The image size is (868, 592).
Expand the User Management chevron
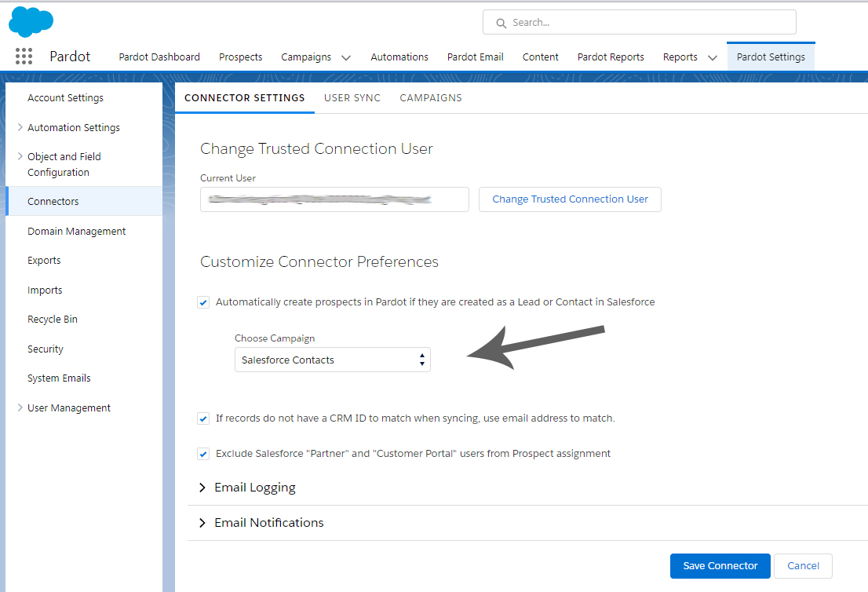point(20,407)
